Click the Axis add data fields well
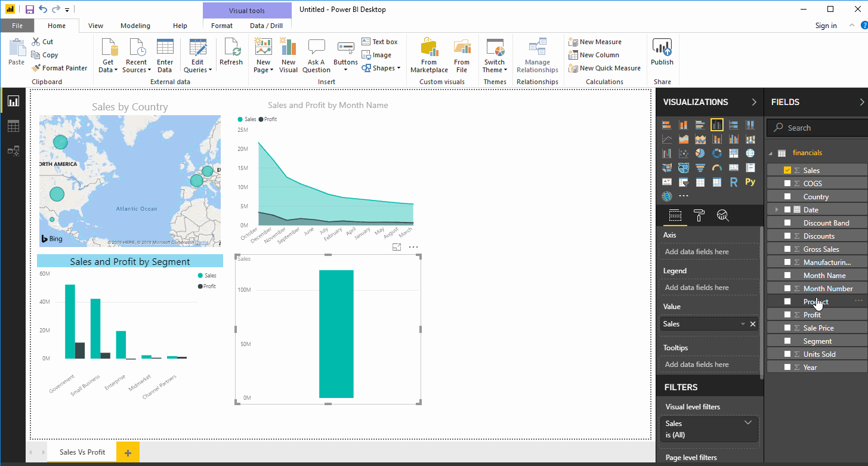This screenshot has height=466, width=868. click(x=709, y=252)
